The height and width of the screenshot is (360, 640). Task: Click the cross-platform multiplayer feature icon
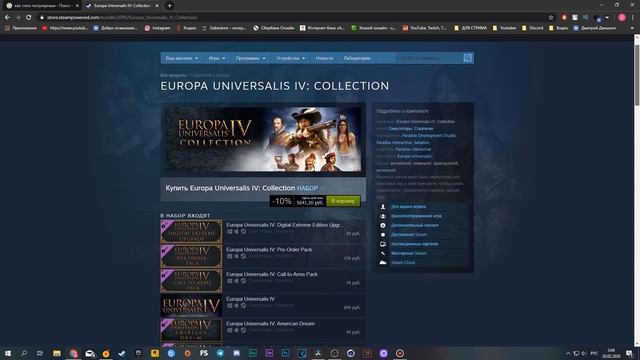point(383,216)
